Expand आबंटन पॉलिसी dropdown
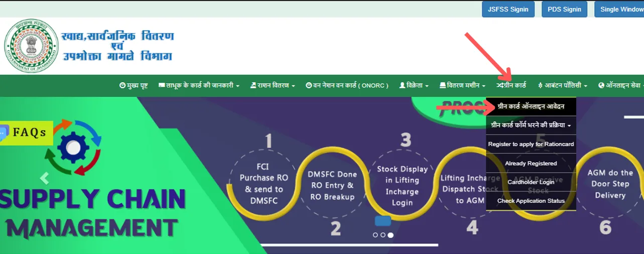 tap(562, 85)
